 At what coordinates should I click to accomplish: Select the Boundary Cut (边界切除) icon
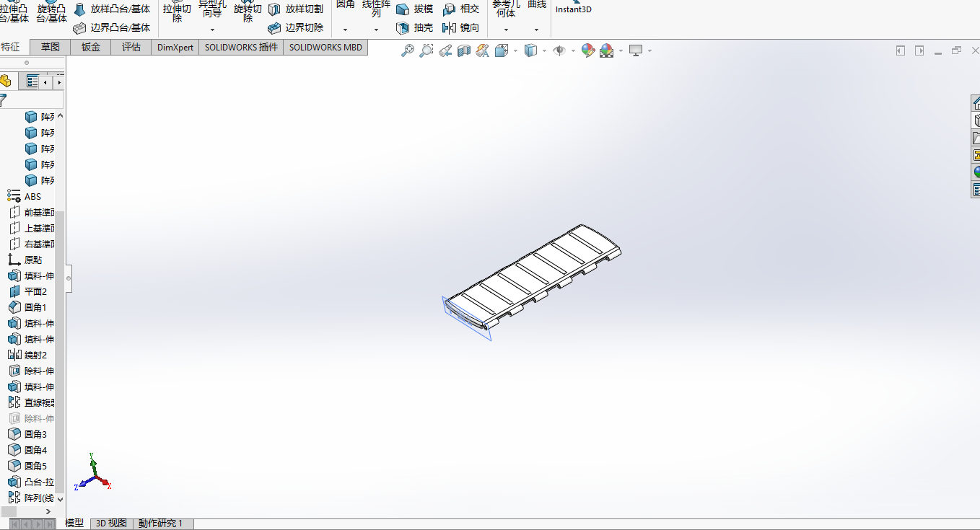(274, 28)
